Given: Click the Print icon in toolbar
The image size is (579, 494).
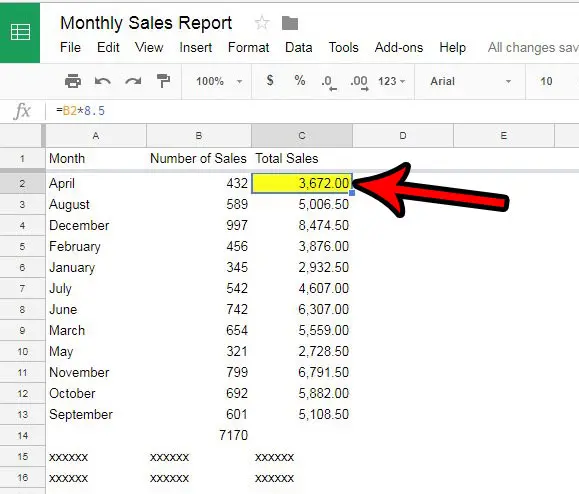Looking at the screenshot, I should point(73,81).
